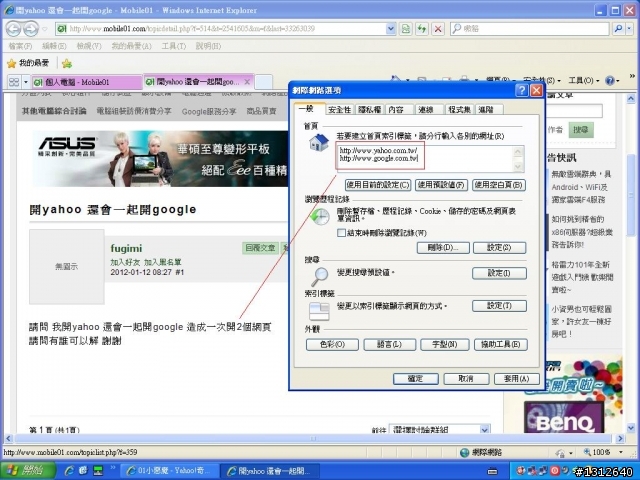This screenshot has height=480, width=640.
Task: Open the File (F) menu
Action: click(20, 46)
